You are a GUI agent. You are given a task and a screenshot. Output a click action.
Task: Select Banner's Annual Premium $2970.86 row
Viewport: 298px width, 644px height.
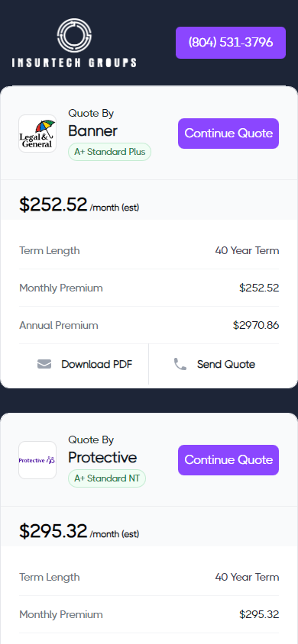tap(149, 325)
